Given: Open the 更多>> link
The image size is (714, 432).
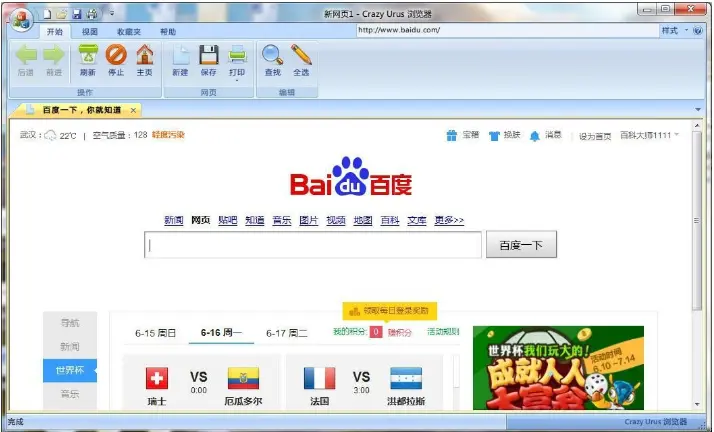Looking at the screenshot, I should pos(449,220).
